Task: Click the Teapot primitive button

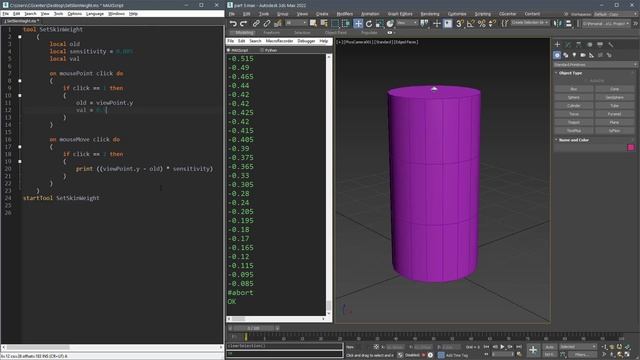Action: click(x=573, y=122)
